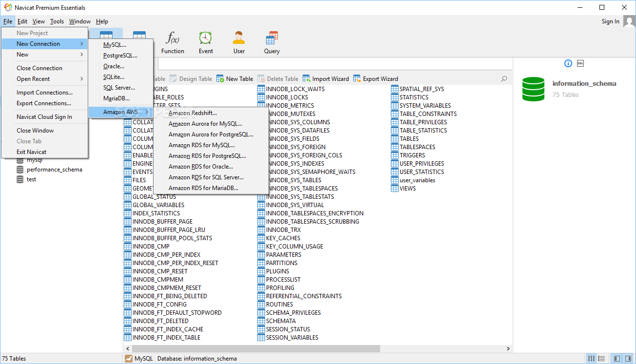Screen dimensions: 636x364
Task: Click Exit Navicat menu entry
Action: (x=44, y=152)
